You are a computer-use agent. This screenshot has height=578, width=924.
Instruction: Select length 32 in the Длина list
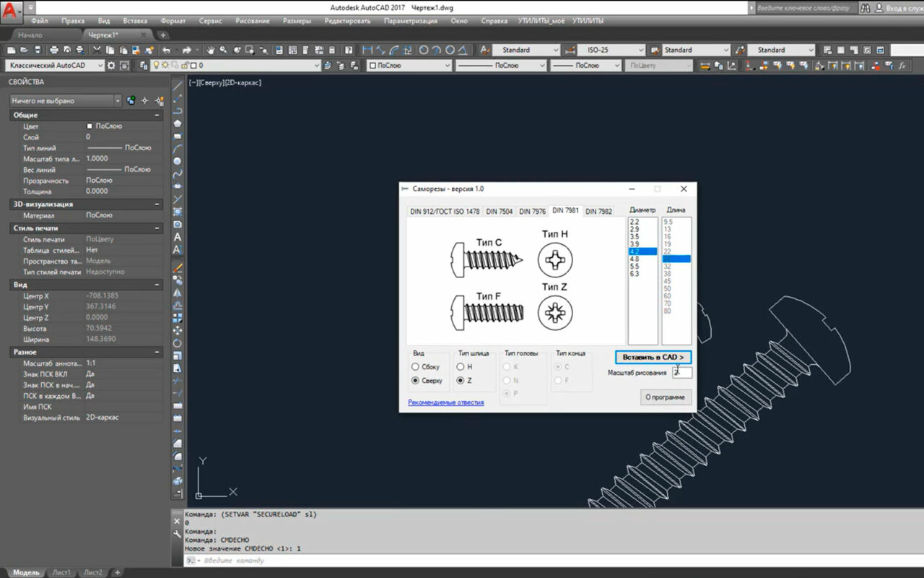676,266
